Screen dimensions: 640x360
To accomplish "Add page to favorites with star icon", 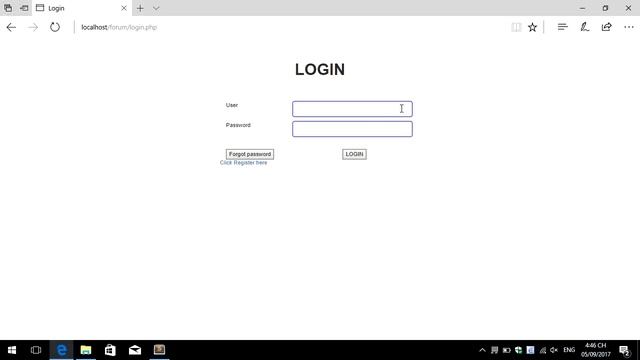I will [x=532, y=27].
